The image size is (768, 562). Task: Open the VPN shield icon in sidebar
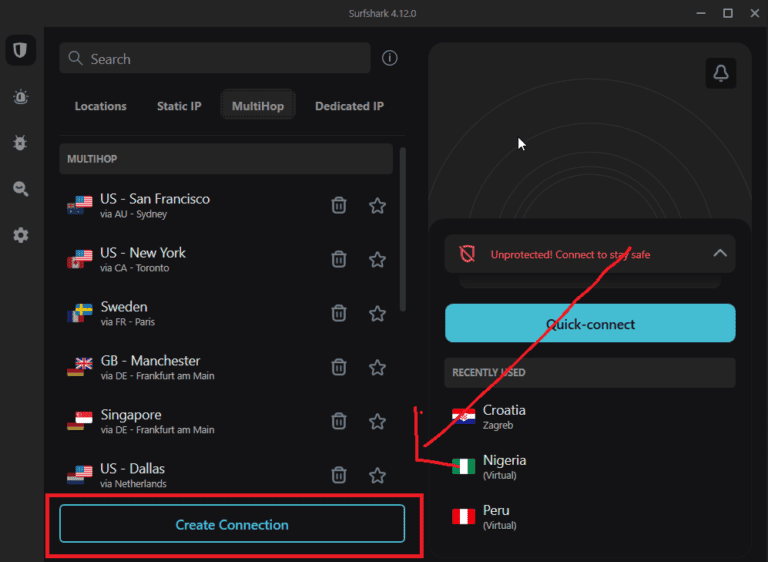point(20,50)
